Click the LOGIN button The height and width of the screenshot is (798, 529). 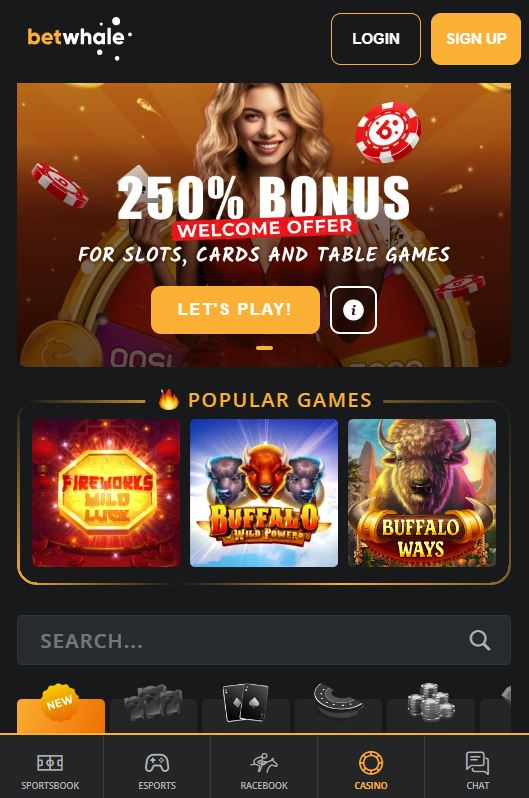click(376, 39)
